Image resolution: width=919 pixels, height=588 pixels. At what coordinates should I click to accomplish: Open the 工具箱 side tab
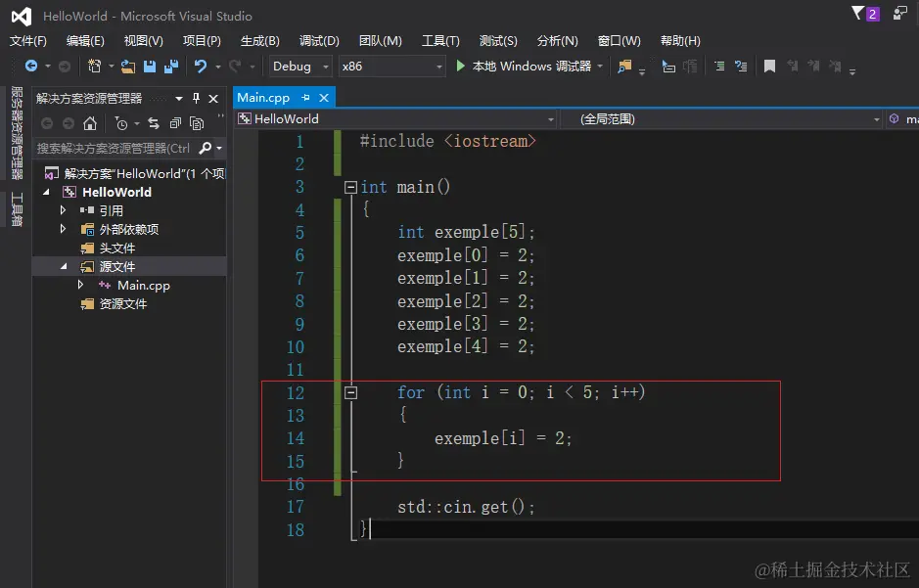click(17, 209)
